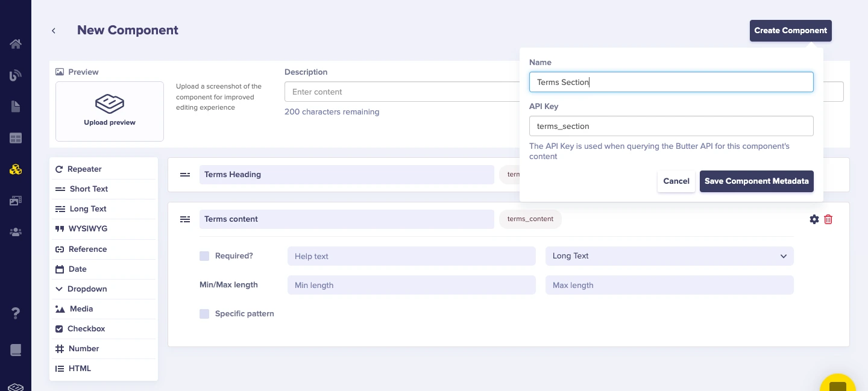Open the Blog Posts sidebar icon
This screenshot has width=868, height=391.
16,75
